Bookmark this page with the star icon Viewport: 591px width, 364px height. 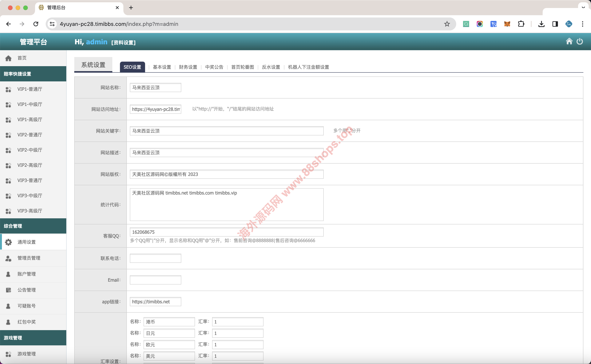coord(447,24)
